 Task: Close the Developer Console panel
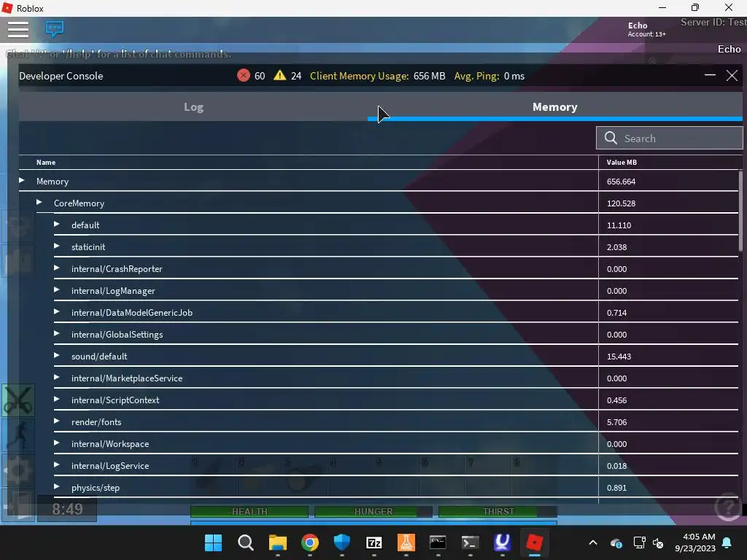click(x=732, y=75)
